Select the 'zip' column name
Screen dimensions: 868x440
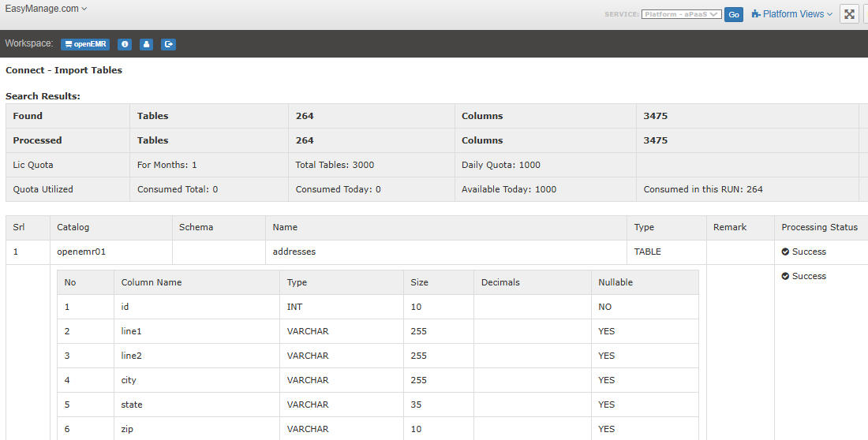click(x=127, y=429)
